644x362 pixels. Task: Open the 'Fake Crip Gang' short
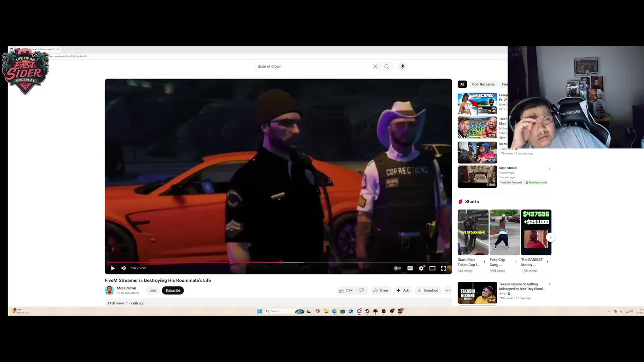(x=504, y=232)
